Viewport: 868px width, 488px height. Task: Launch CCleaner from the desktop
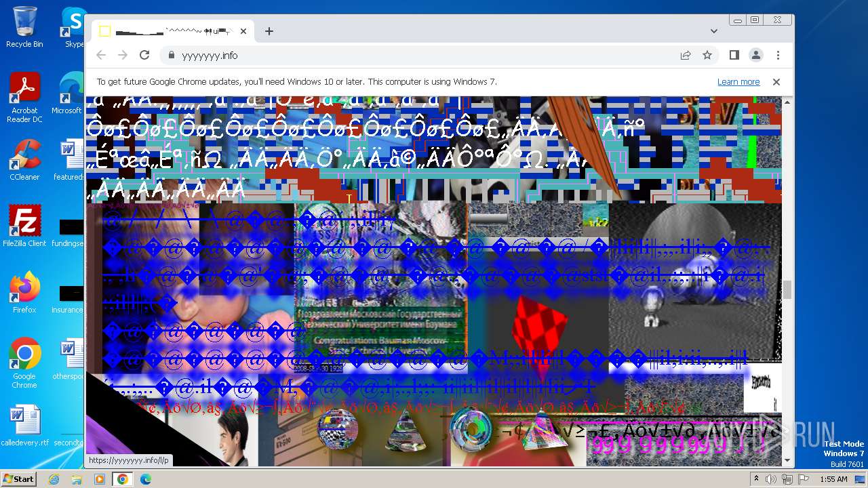click(x=24, y=160)
